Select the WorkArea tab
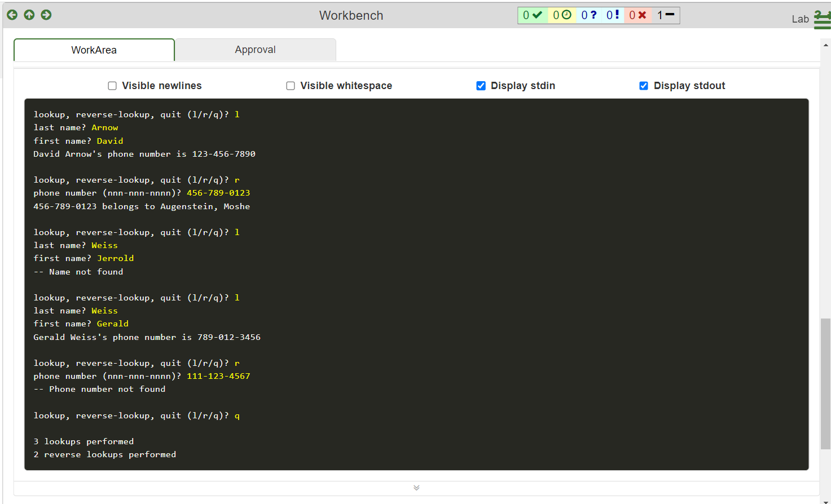Viewport: 831px width, 504px height. point(94,50)
